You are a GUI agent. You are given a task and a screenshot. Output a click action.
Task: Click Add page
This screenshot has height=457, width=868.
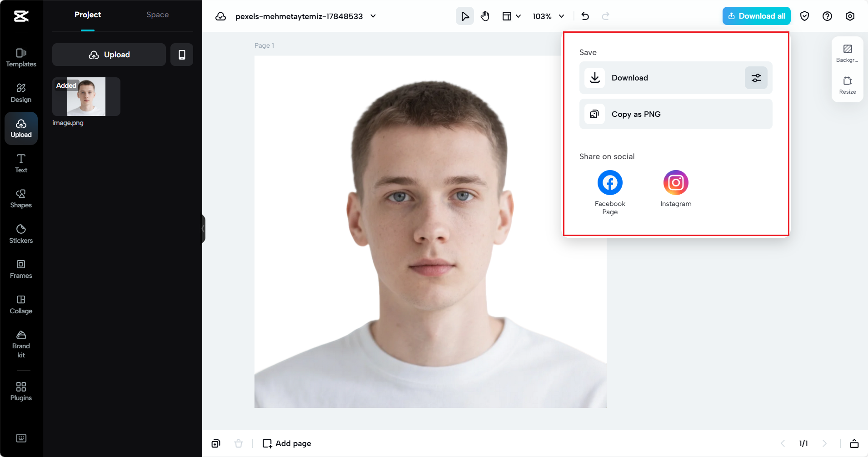click(x=287, y=443)
